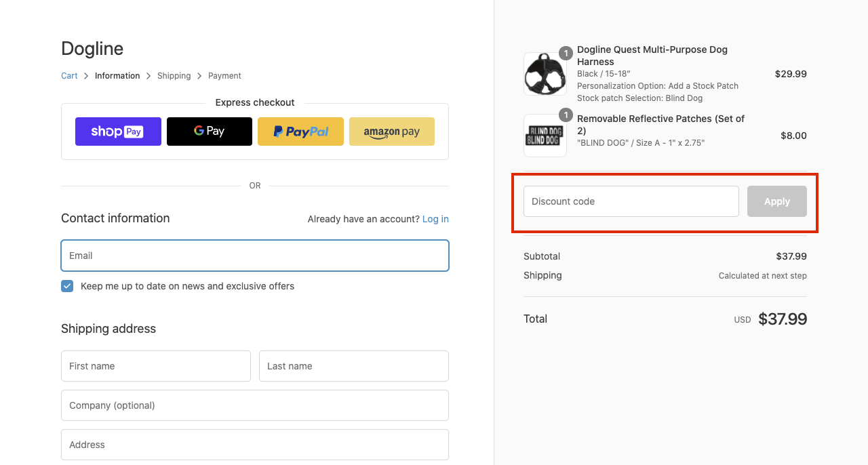Click the chevron after Cart breadcrumb
The image size is (868, 465).
point(86,76)
